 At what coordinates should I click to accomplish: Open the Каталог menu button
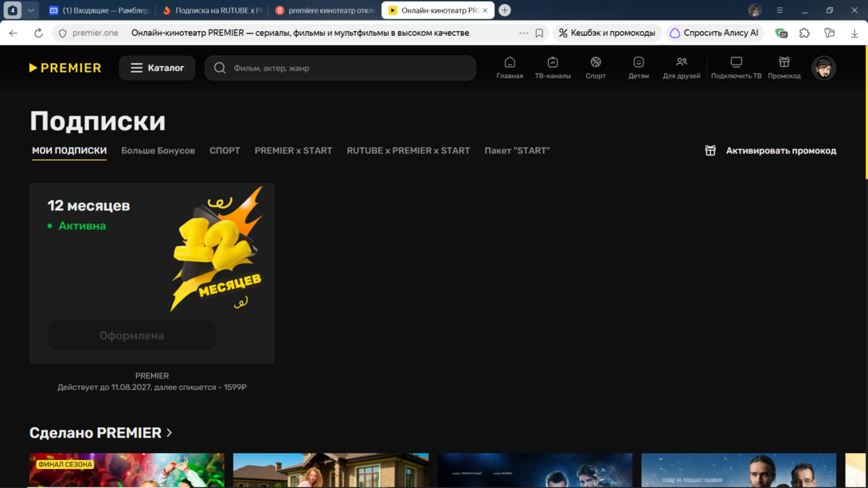pos(157,68)
